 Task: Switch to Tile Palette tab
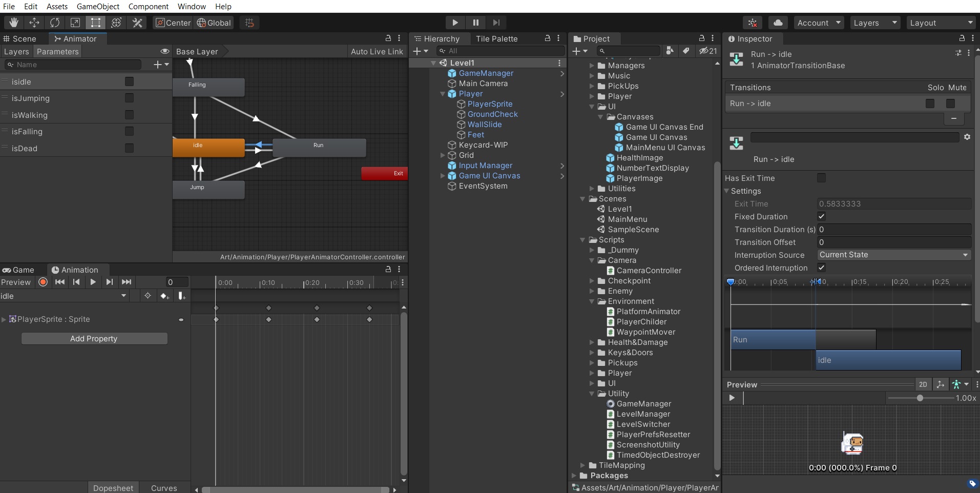(496, 38)
